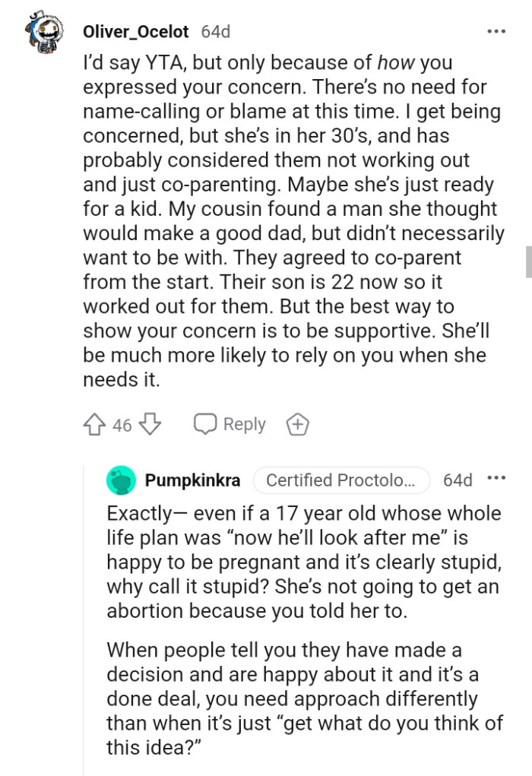This screenshot has height=776, width=532.
Task: Open Pumpkinkra's profile via username
Action: click(x=191, y=480)
